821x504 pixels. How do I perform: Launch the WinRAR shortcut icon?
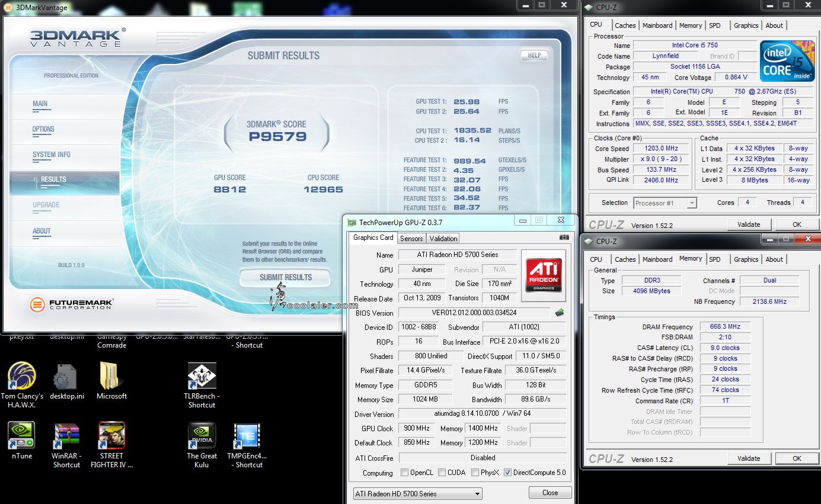(66, 437)
